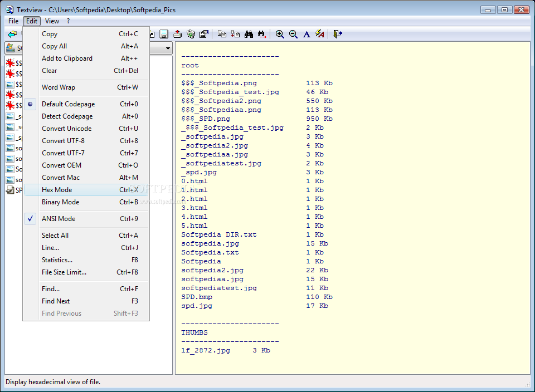Image resolution: width=535 pixels, height=392 pixels.
Task: Choose Convert UTF-8 menu entry
Action: click(x=86, y=141)
